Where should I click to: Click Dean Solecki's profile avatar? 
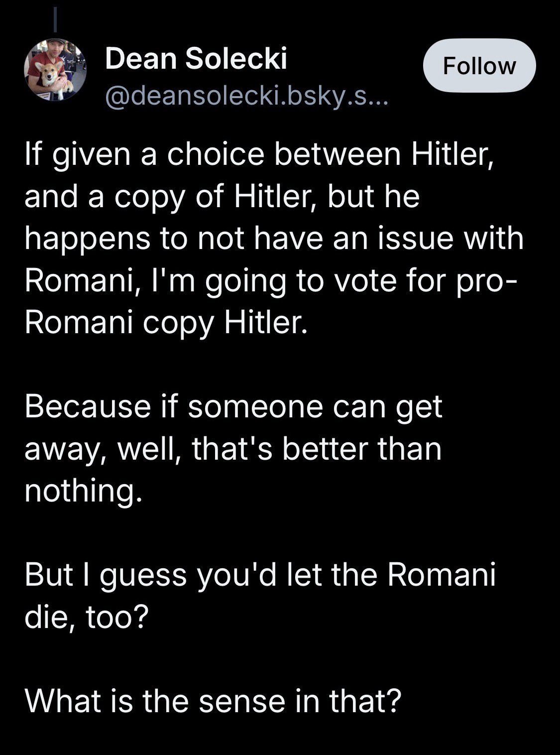coord(55,70)
